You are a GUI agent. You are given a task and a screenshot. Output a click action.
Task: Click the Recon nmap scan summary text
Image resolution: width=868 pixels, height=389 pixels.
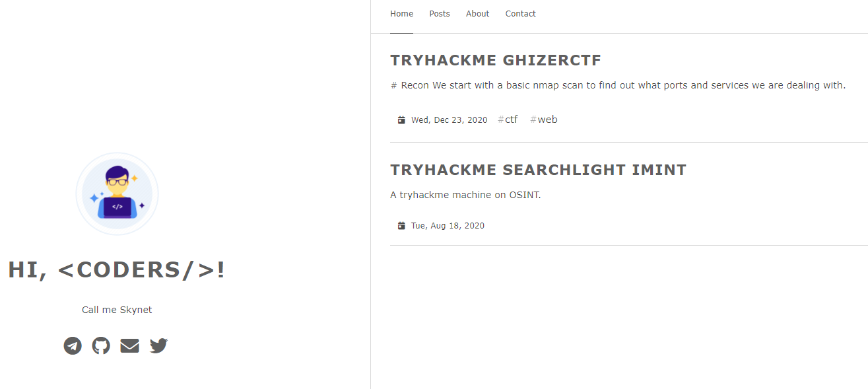click(618, 85)
